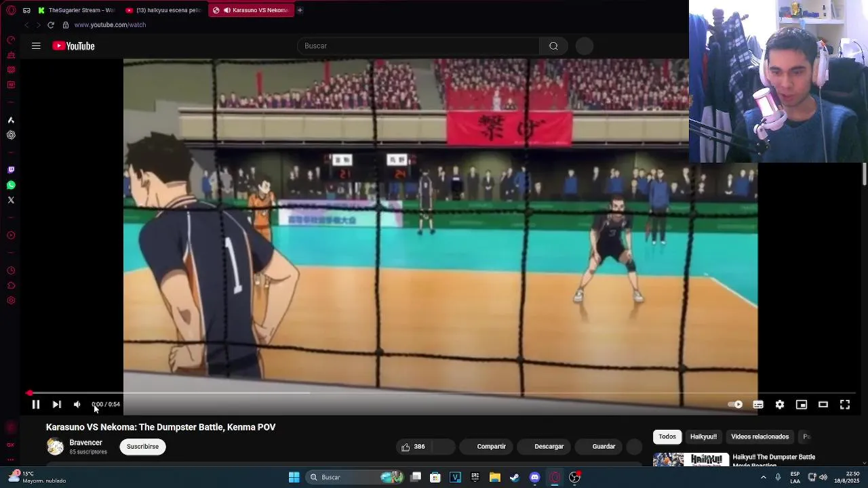
Task: Go to the YouTube home logo
Action: 73,46
